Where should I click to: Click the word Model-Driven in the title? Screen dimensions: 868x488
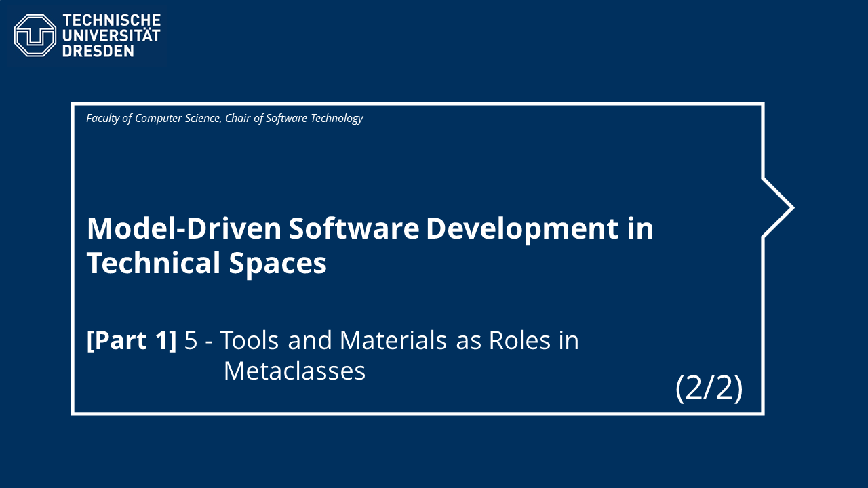click(x=184, y=228)
